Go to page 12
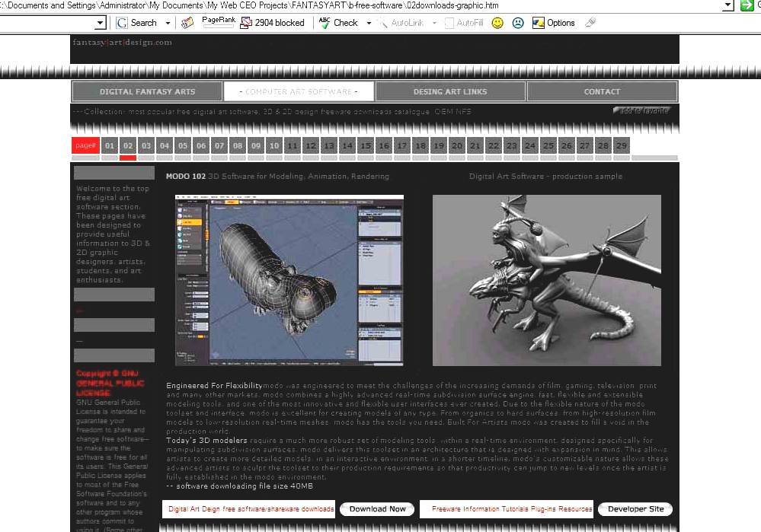 (311, 145)
